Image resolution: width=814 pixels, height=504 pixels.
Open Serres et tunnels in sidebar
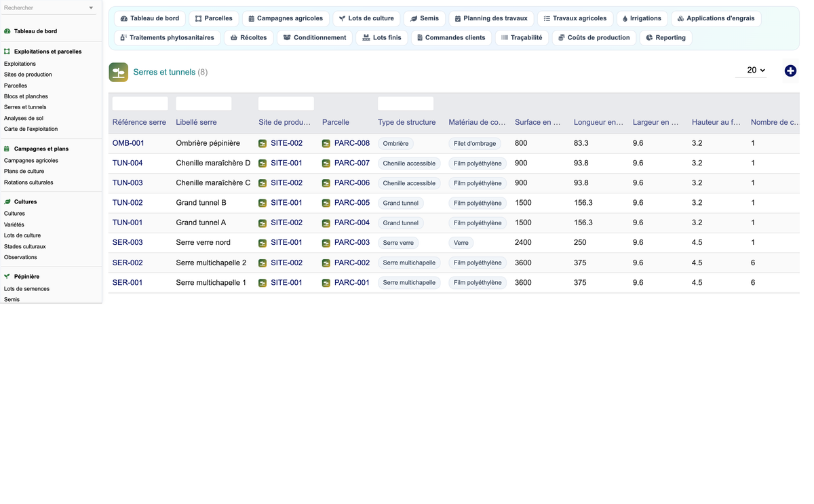(x=25, y=107)
